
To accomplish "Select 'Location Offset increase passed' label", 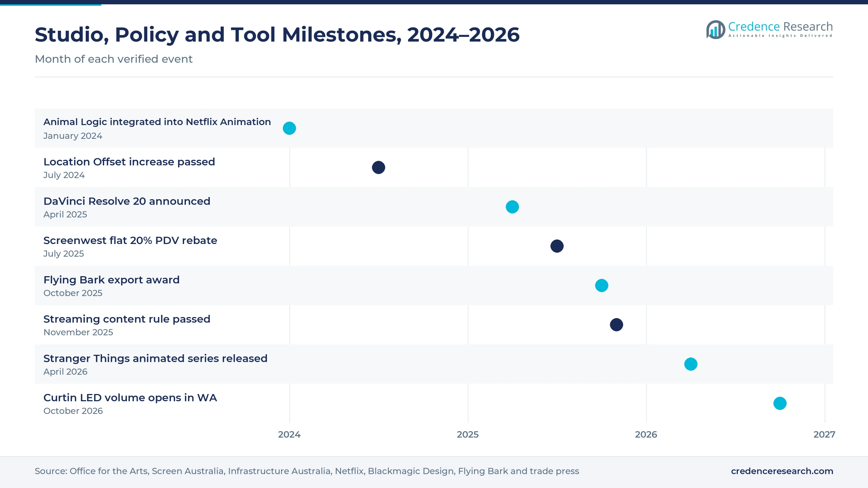I will (129, 162).
